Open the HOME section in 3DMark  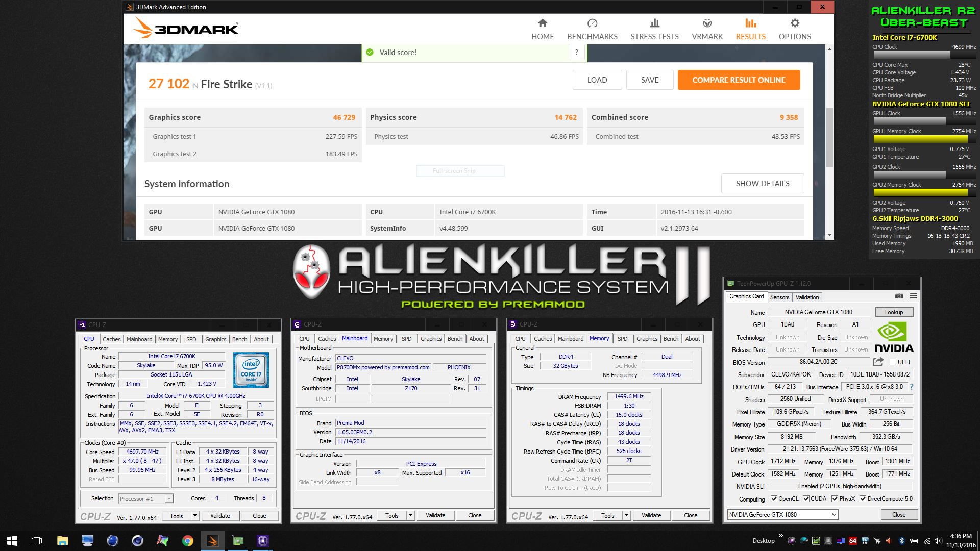click(543, 30)
